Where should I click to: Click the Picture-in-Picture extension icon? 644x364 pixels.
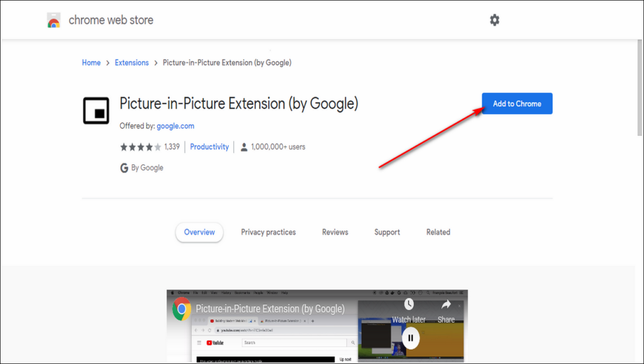[96, 111]
